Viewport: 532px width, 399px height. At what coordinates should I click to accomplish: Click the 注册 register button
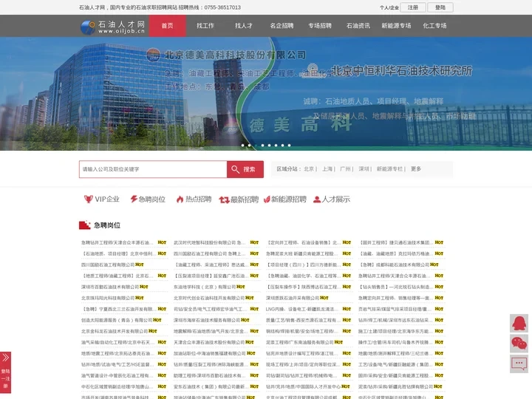point(413,7)
